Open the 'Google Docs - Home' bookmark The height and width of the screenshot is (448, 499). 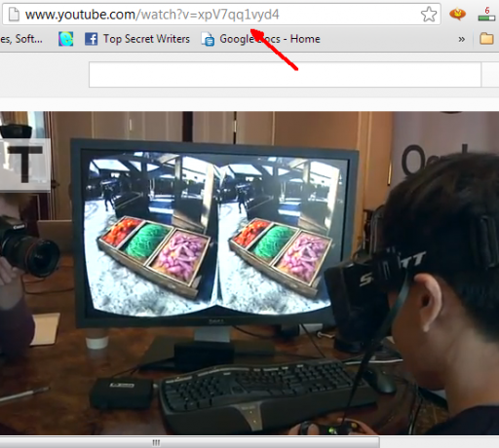270,39
